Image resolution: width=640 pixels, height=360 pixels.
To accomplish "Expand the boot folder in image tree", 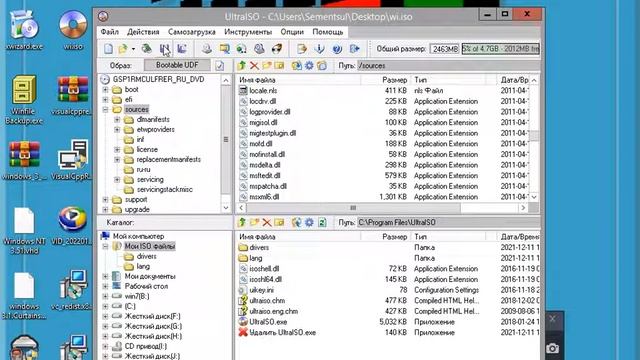I will click(x=105, y=89).
